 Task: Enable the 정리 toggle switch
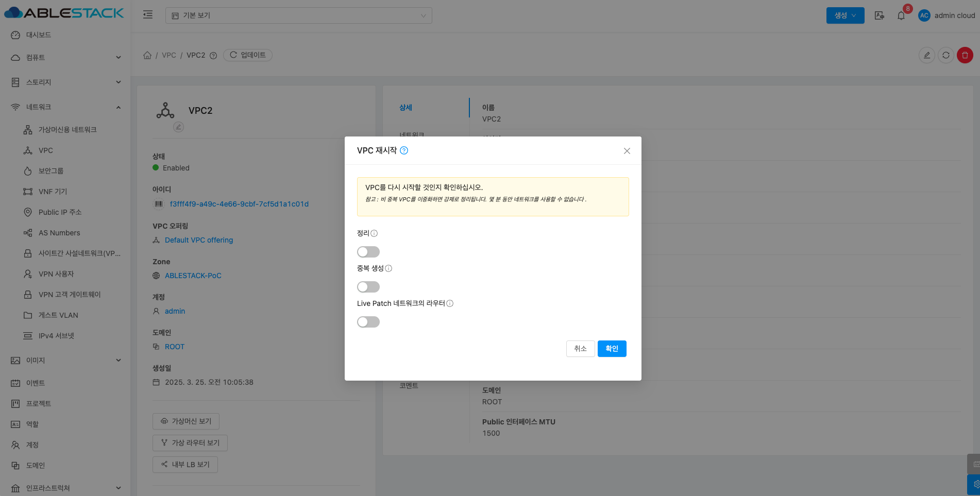(x=368, y=252)
